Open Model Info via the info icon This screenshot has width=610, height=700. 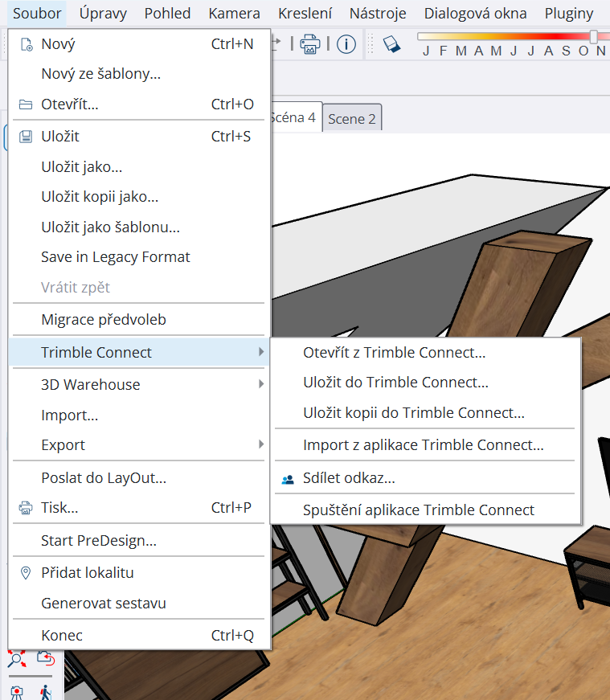click(346, 44)
